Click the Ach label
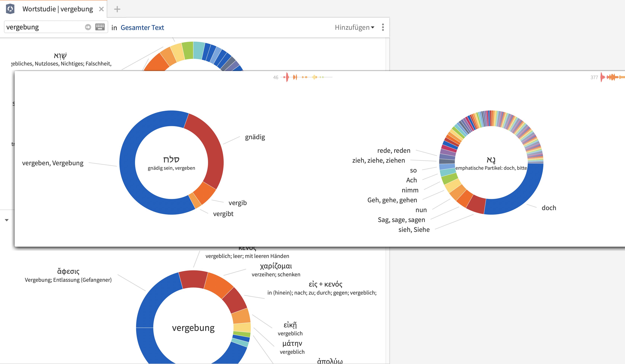This screenshot has height=364, width=625. [x=411, y=180]
